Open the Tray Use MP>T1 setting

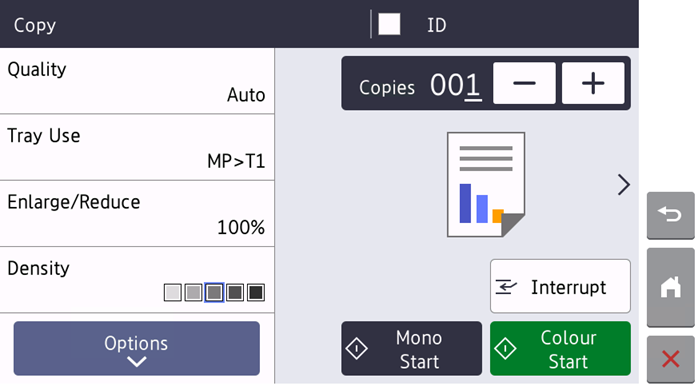[x=137, y=147]
